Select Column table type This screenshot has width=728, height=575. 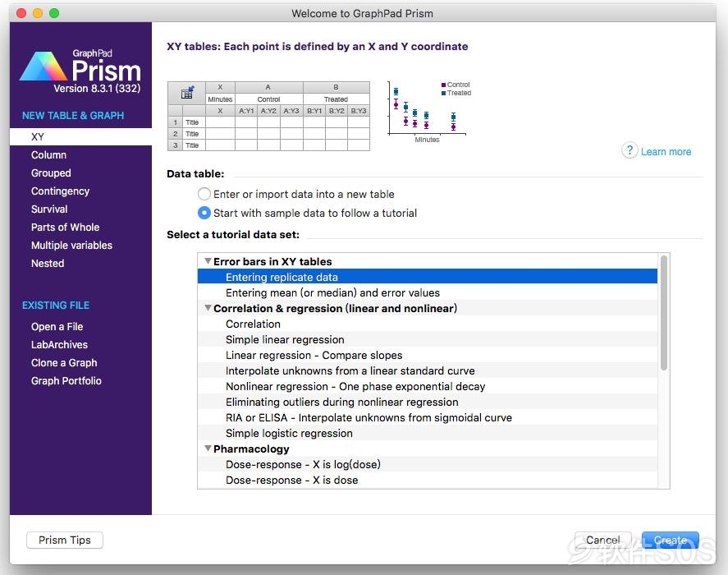tap(48, 154)
